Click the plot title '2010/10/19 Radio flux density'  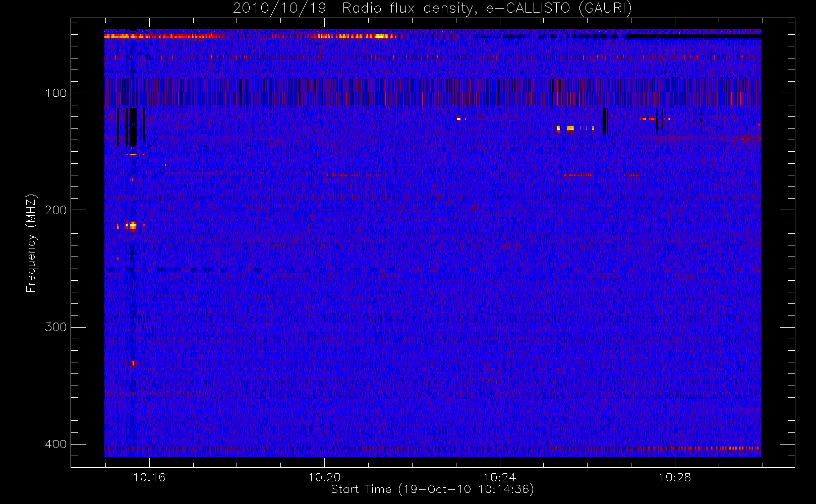[432, 8]
